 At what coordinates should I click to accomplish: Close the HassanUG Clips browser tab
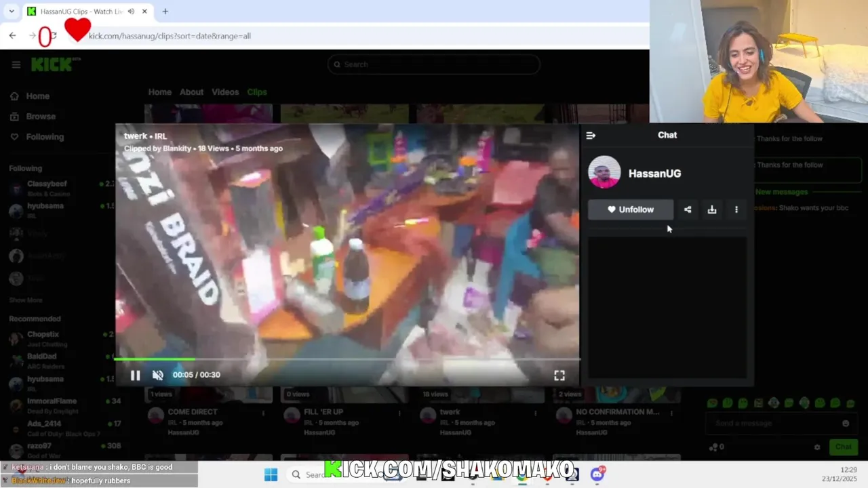pyautogui.click(x=144, y=12)
